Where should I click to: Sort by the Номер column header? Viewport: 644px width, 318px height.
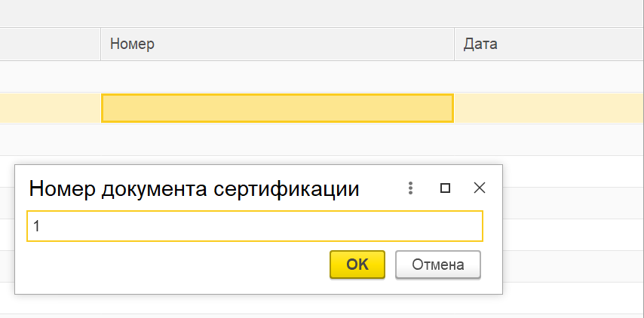click(x=278, y=44)
